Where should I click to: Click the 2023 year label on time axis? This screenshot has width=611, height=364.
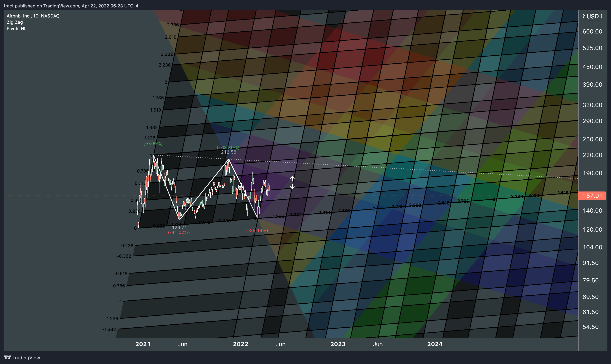coord(338,344)
